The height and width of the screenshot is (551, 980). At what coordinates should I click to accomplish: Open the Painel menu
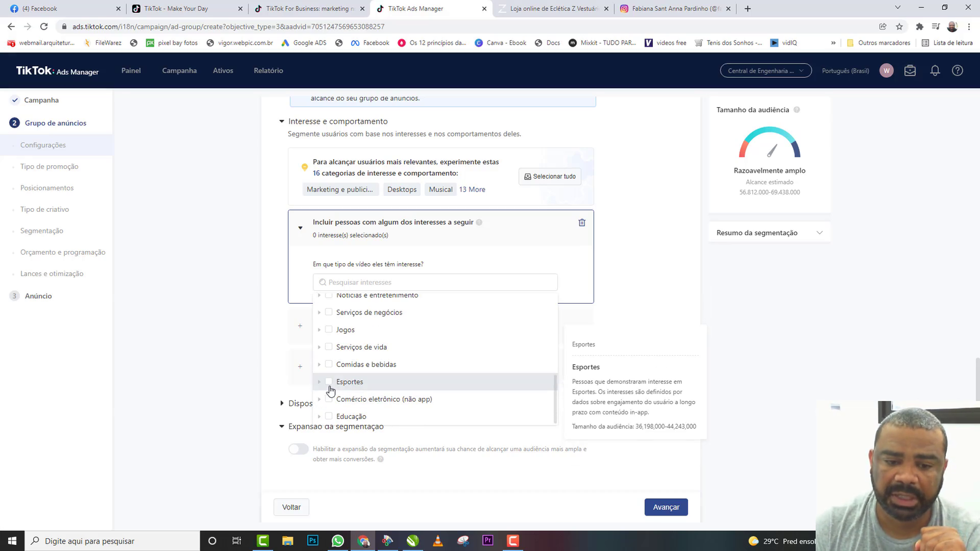[131, 70]
